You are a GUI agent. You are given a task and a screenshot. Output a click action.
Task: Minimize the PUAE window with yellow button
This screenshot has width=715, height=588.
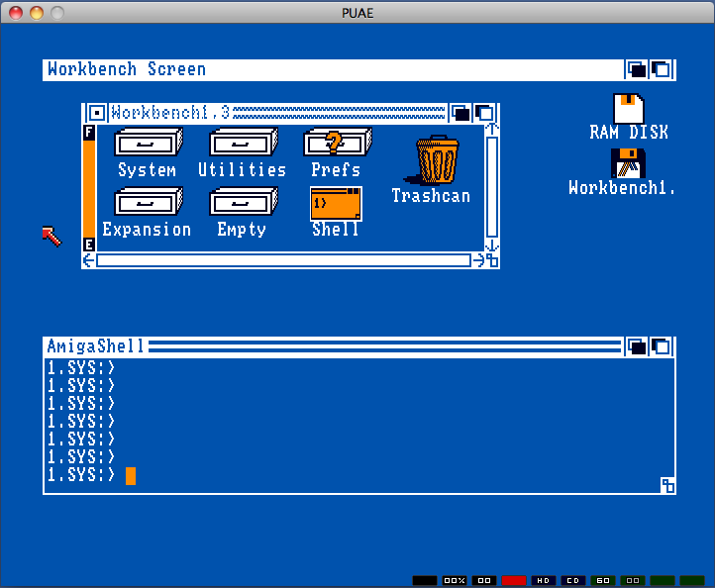37,13
